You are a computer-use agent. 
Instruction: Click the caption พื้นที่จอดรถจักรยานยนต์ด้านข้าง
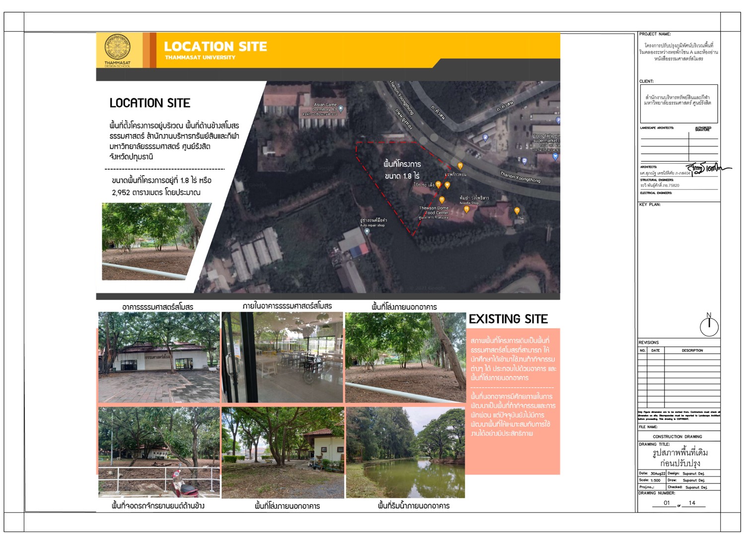pyautogui.click(x=158, y=506)
